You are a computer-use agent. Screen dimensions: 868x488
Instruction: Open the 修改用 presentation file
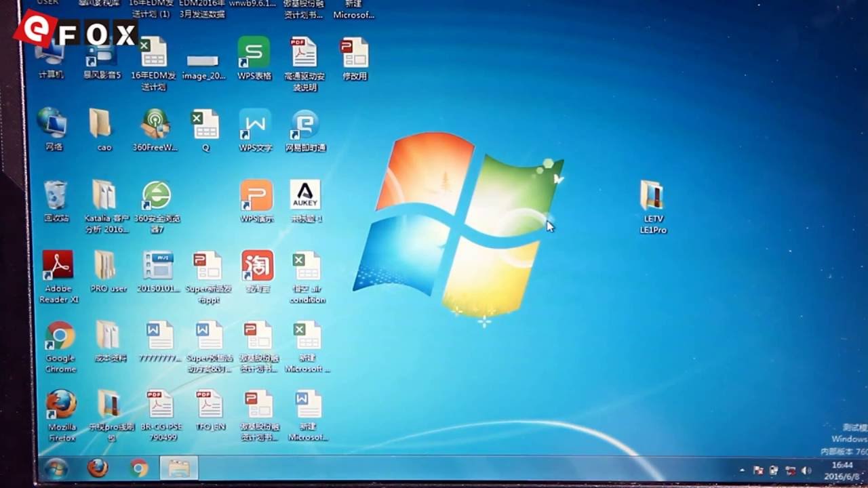[x=355, y=59]
